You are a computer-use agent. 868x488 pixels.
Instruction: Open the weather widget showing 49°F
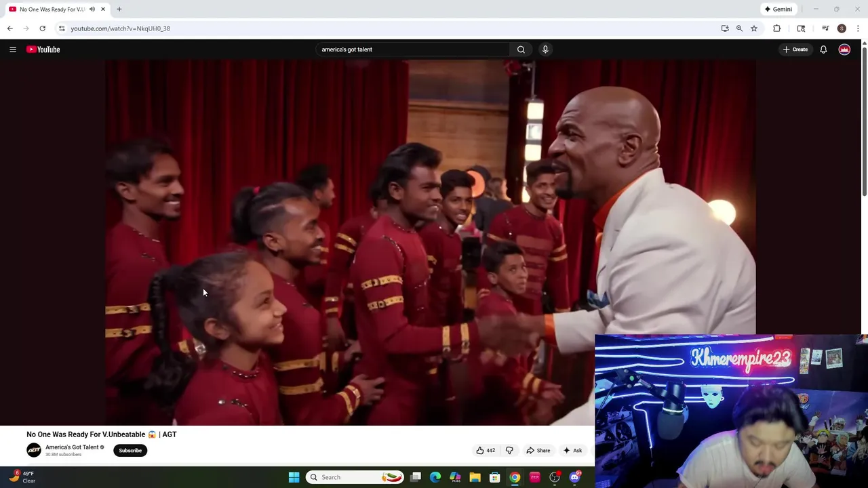click(22, 477)
